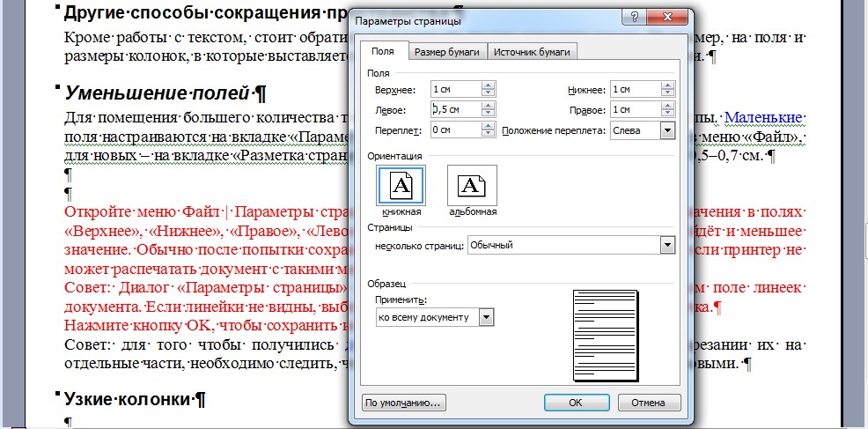Close the Параметры страницы dialog

coord(666,18)
